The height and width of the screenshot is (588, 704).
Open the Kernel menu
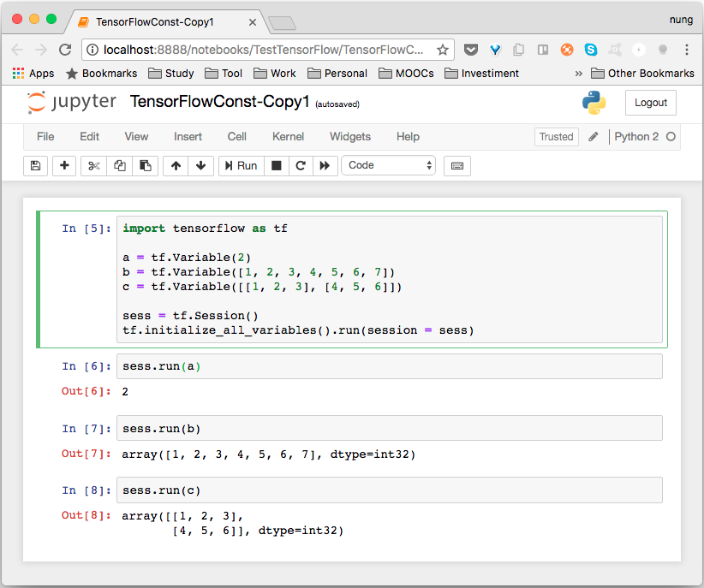pyautogui.click(x=288, y=136)
